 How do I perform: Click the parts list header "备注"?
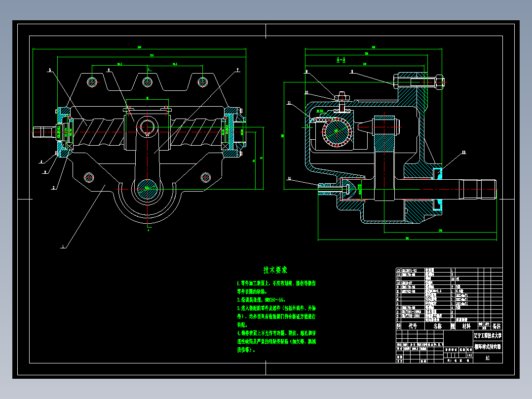coord(496,326)
